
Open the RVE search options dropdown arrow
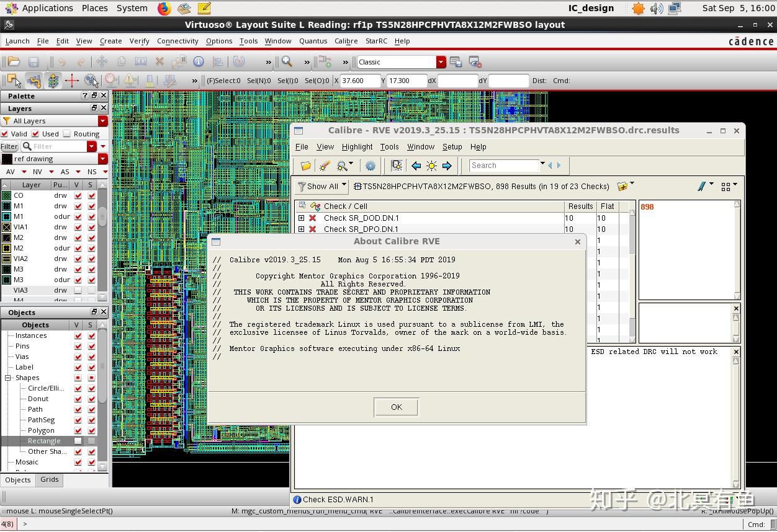(x=542, y=164)
